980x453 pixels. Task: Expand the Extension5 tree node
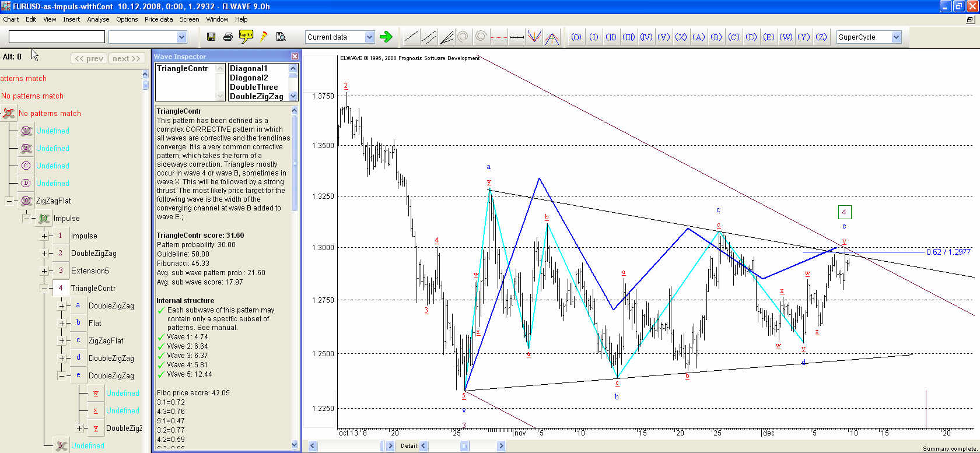pos(44,271)
